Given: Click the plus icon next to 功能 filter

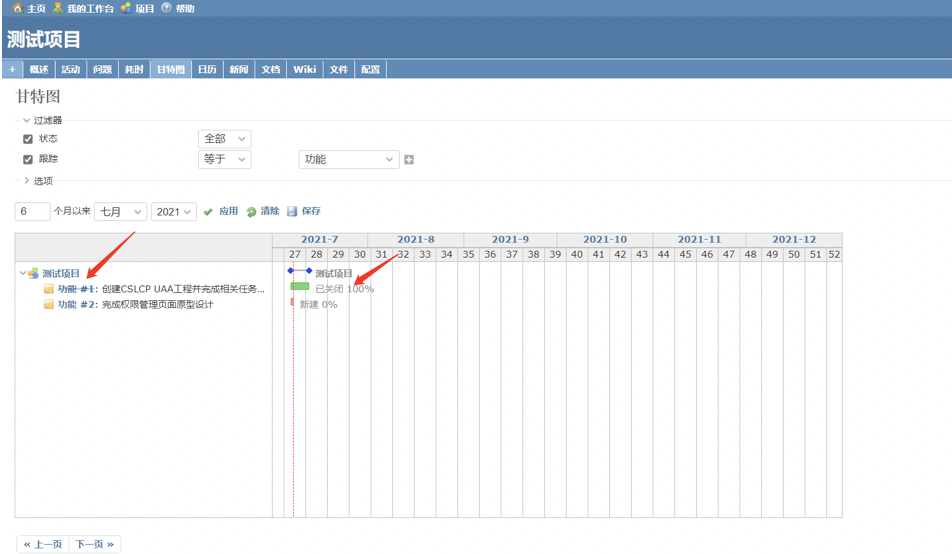Looking at the screenshot, I should coord(409,160).
